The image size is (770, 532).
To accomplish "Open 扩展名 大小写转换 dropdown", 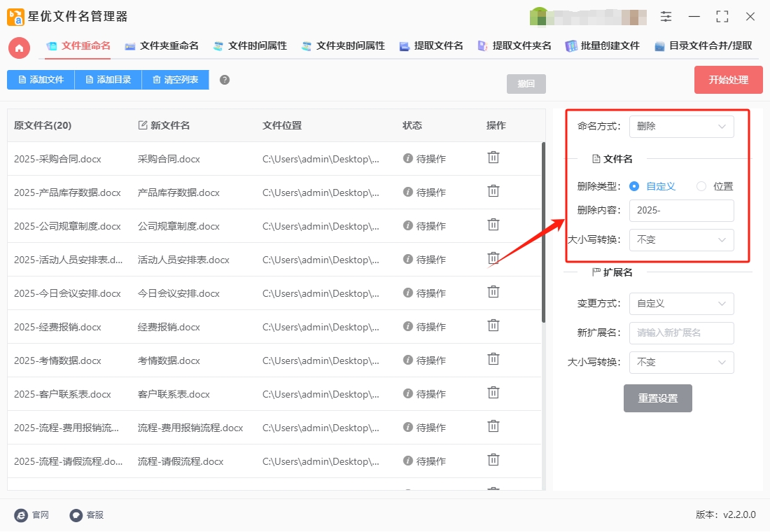I will click(x=682, y=363).
